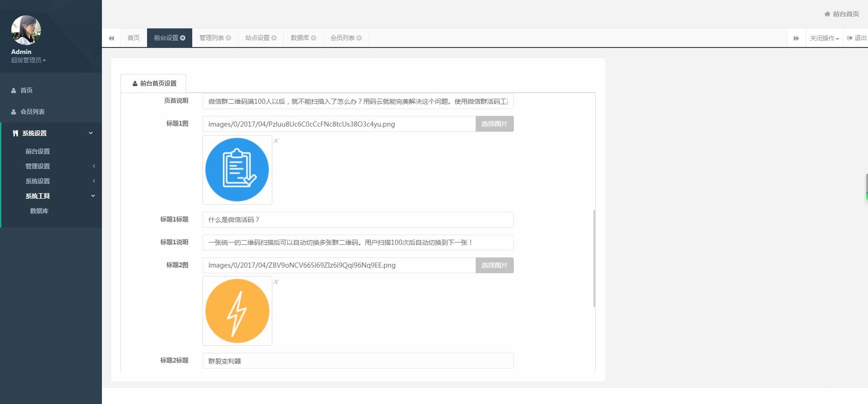This screenshot has width=868, height=404.
Task: Remove the 标题2图 lightning image with X
Action: point(276,282)
